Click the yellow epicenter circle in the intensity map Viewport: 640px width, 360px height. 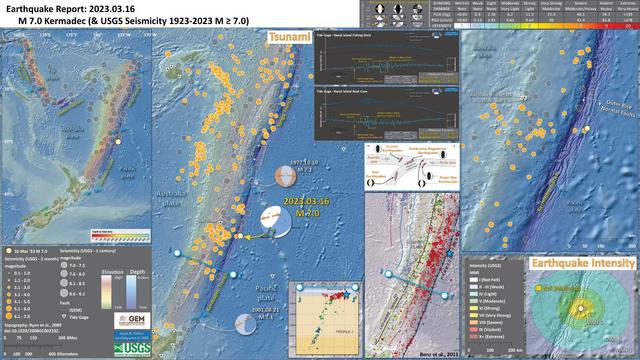coord(581,309)
